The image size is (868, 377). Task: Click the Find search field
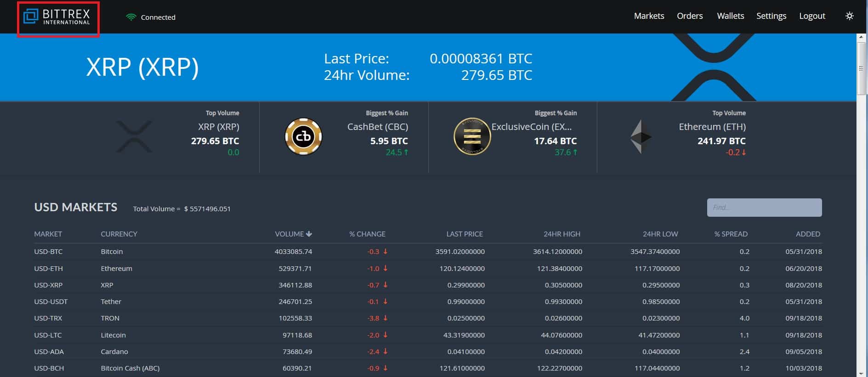click(764, 208)
